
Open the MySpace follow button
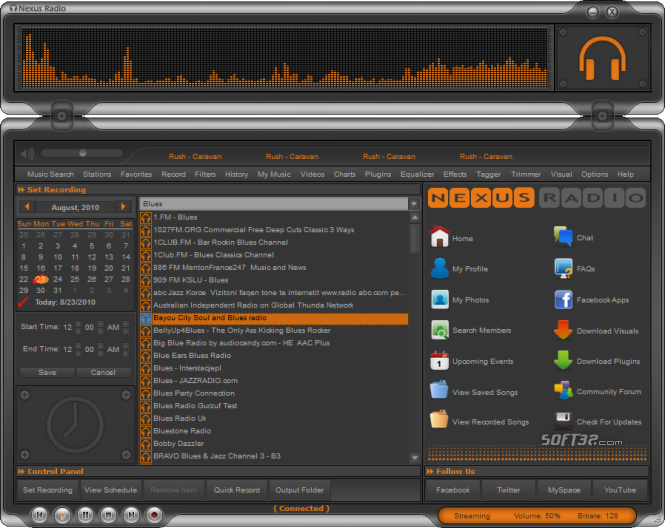coord(564,490)
